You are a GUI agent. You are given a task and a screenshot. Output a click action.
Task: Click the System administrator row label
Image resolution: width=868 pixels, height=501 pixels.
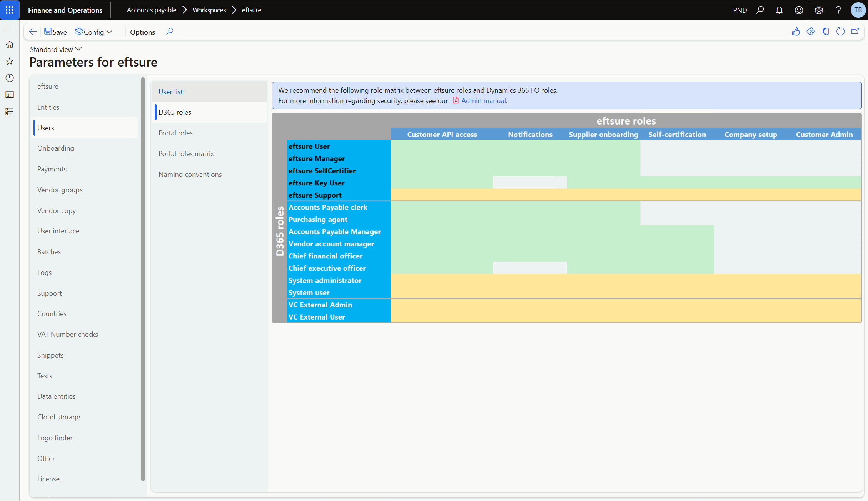[x=325, y=281]
